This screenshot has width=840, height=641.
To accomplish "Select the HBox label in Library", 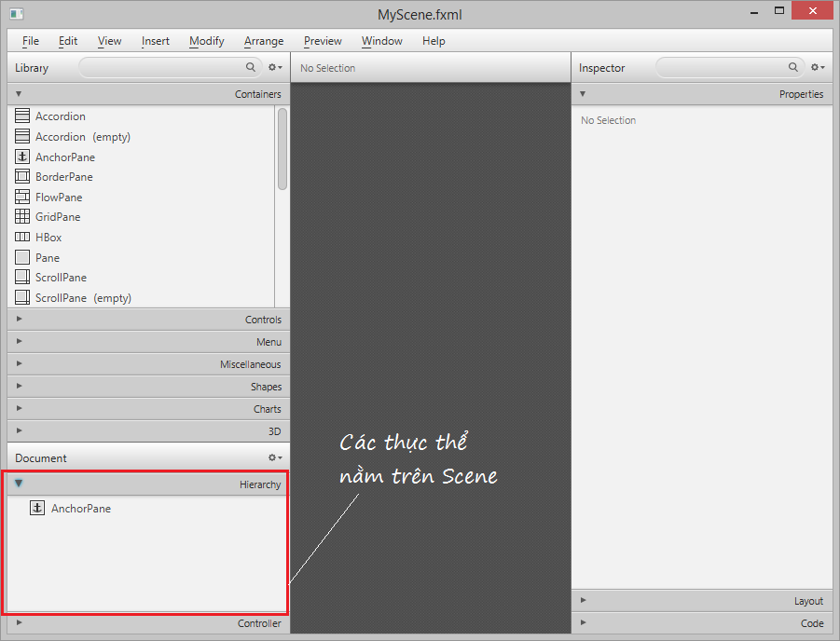I will tap(48, 238).
